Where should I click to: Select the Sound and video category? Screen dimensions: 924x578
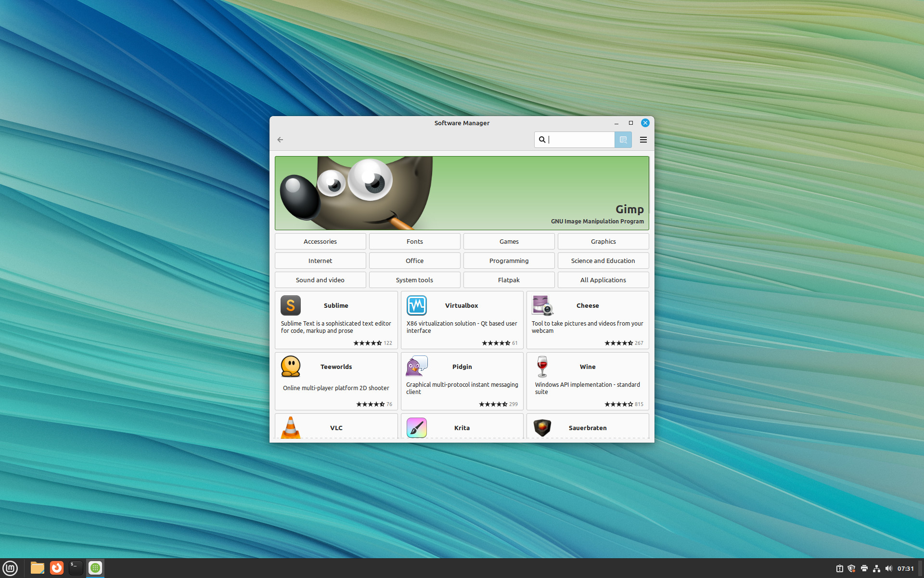click(x=320, y=280)
